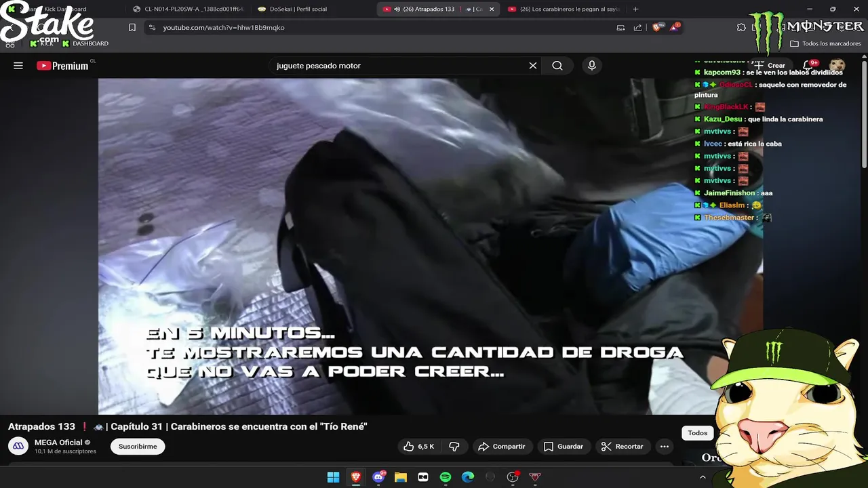Screen dimensions: 868x488
Task: Click the page vertical scrollbar
Action: (864, 115)
